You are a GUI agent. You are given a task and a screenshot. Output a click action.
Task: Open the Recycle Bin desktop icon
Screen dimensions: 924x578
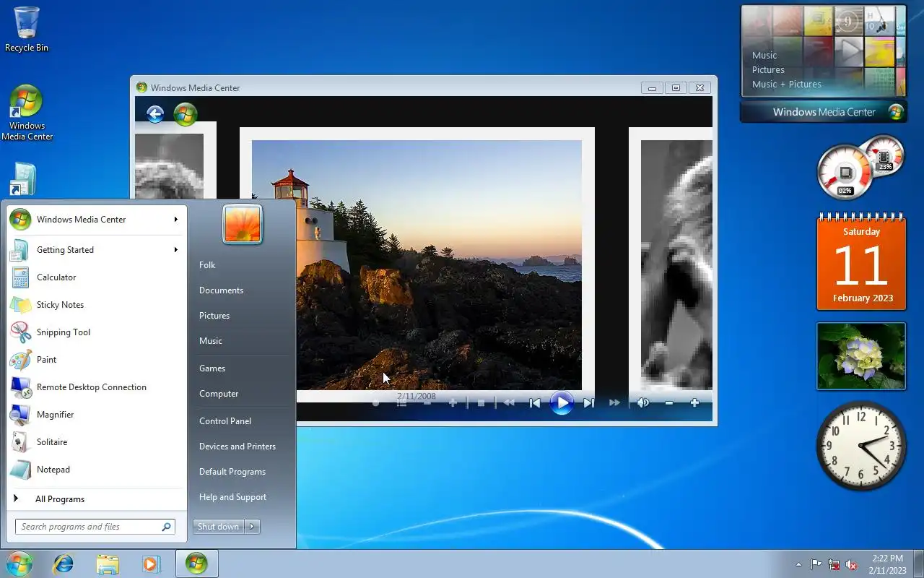(27, 30)
